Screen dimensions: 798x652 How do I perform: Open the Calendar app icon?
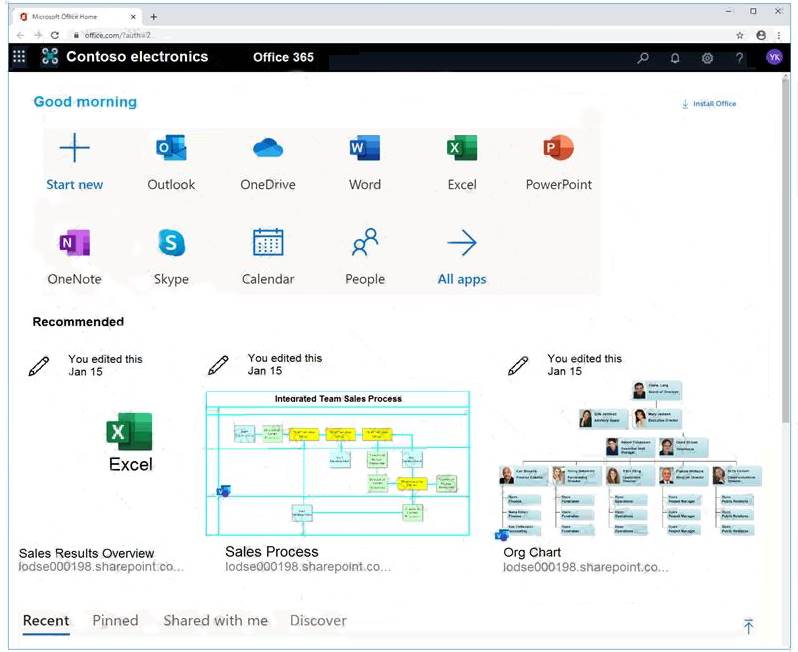click(x=268, y=242)
